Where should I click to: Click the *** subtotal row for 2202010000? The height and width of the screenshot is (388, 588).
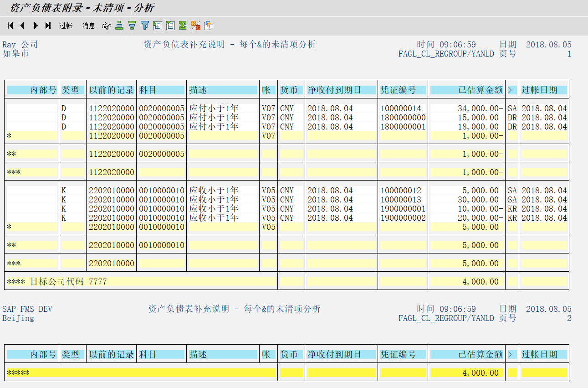[287, 264]
